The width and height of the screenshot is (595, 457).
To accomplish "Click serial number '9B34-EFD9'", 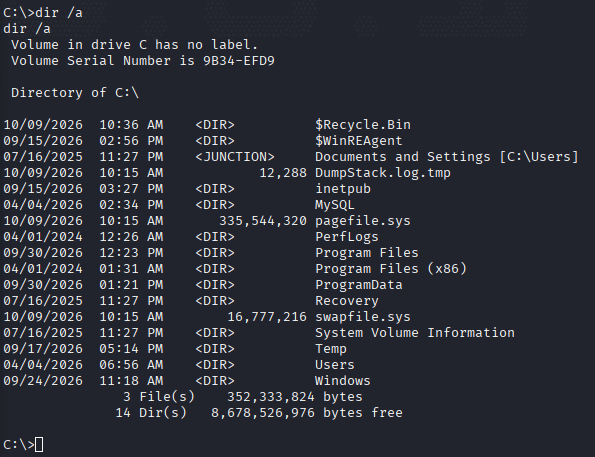I will pos(239,61).
